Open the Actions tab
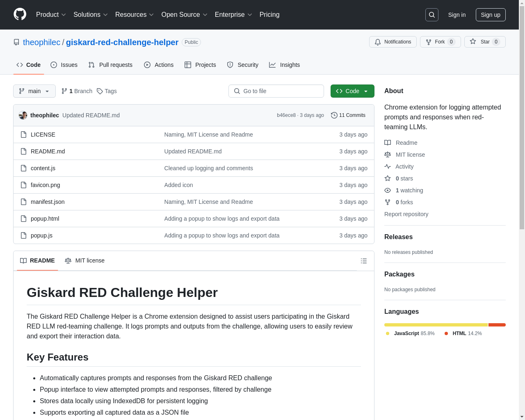The width and height of the screenshot is (525, 420). click(159, 65)
